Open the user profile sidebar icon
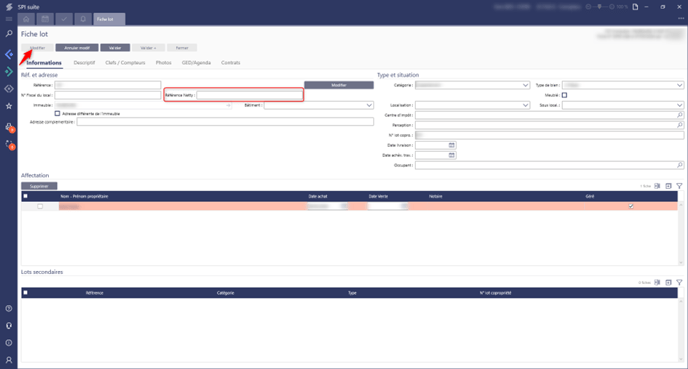Viewport: 688px width, 369px height. point(9,360)
